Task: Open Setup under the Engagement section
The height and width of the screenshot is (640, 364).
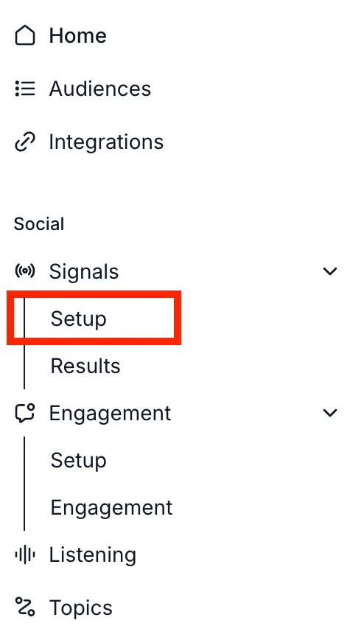Action: pos(78,460)
